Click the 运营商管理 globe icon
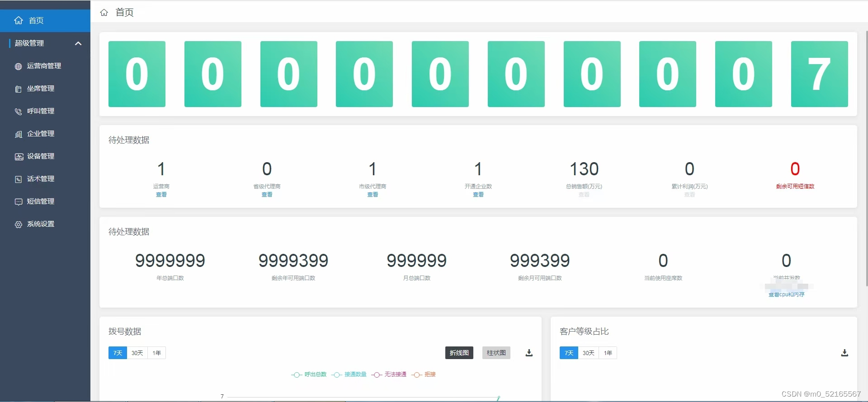Screen dimensions: 868x402 point(19,66)
